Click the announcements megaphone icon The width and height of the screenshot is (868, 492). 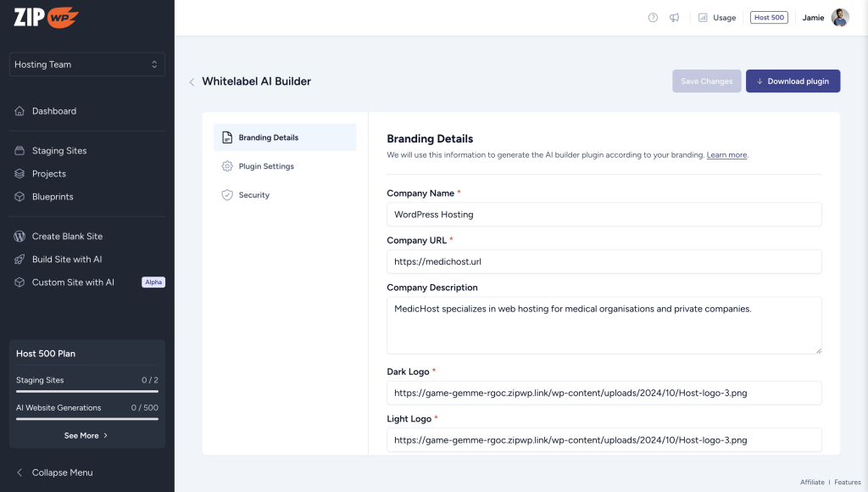point(675,18)
